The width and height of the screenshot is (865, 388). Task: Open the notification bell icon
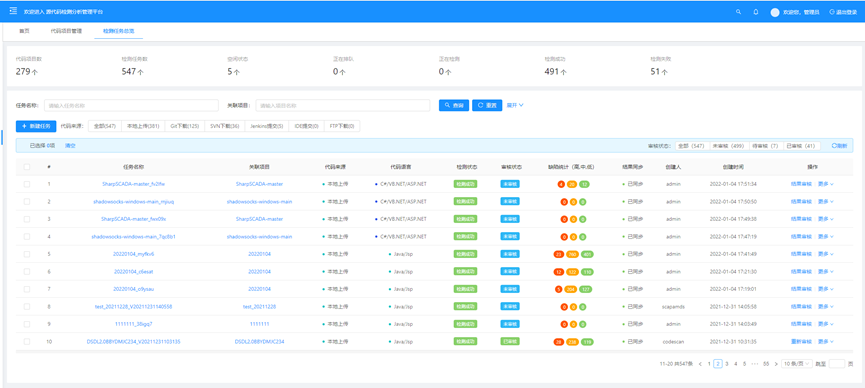coord(756,12)
